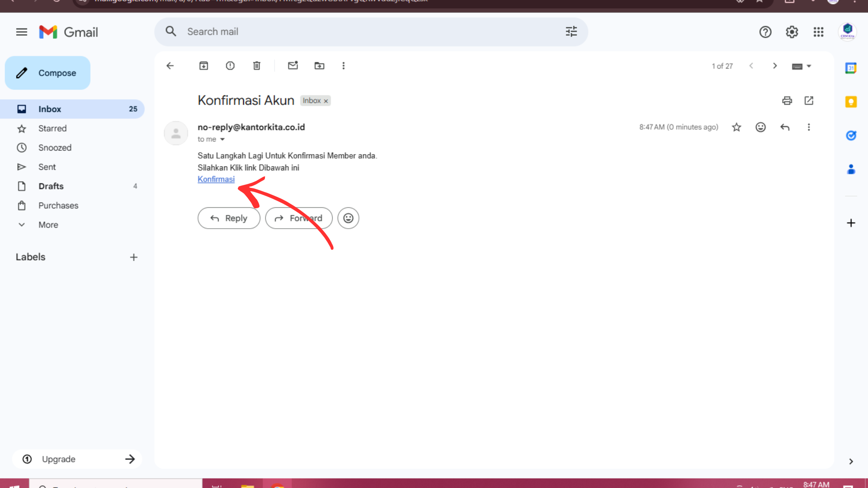Open the Drafts folder

[x=51, y=186]
